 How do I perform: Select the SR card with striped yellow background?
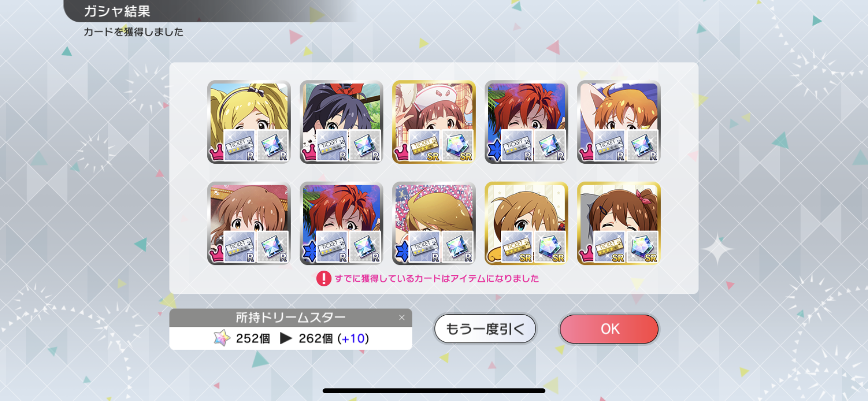point(527,223)
